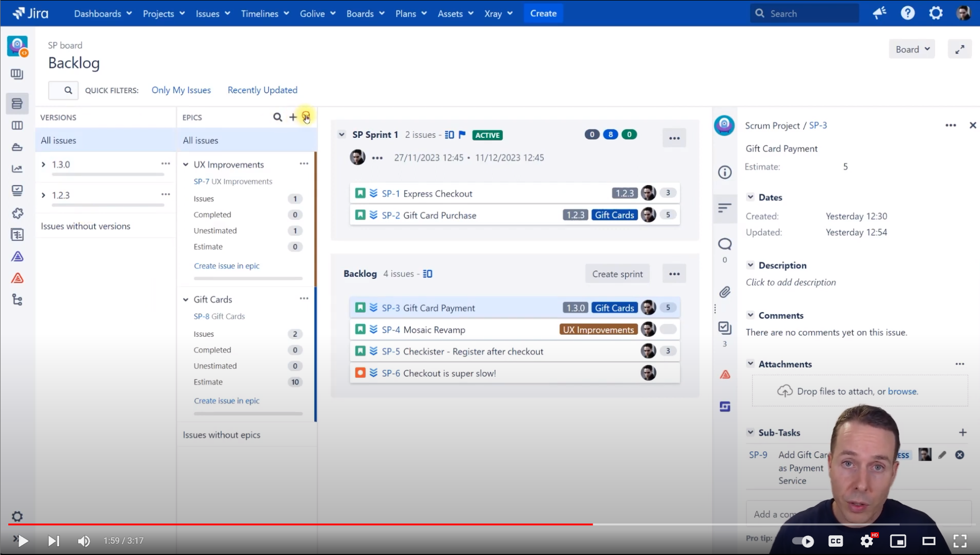This screenshot has width=980, height=555.
Task: Open the Jira help question mark icon
Action: coord(907,13)
